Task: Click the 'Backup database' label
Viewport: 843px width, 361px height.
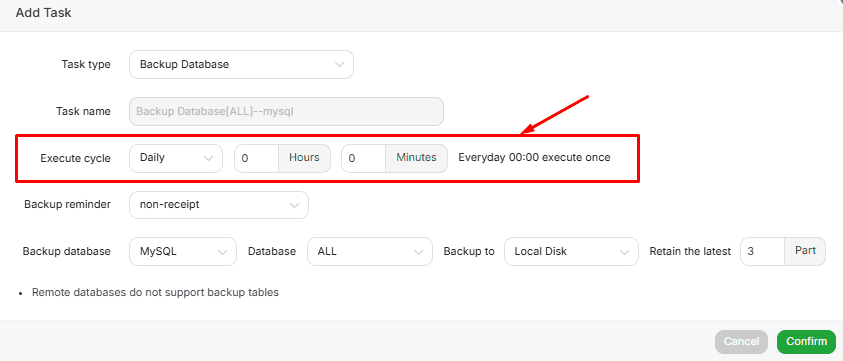Action: click(x=67, y=251)
